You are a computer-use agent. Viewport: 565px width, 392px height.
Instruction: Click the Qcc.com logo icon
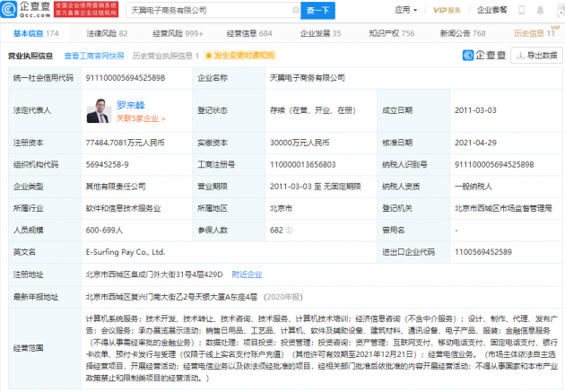[9, 9]
